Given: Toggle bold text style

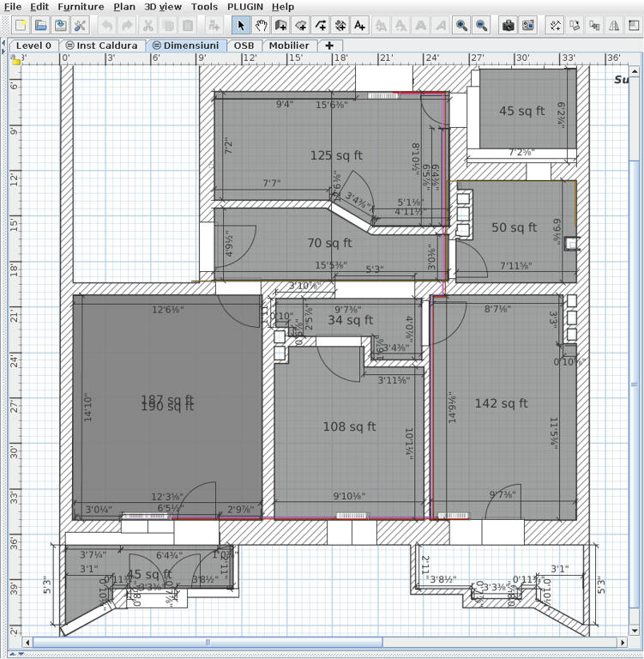Looking at the screenshot, I should click(x=420, y=26).
